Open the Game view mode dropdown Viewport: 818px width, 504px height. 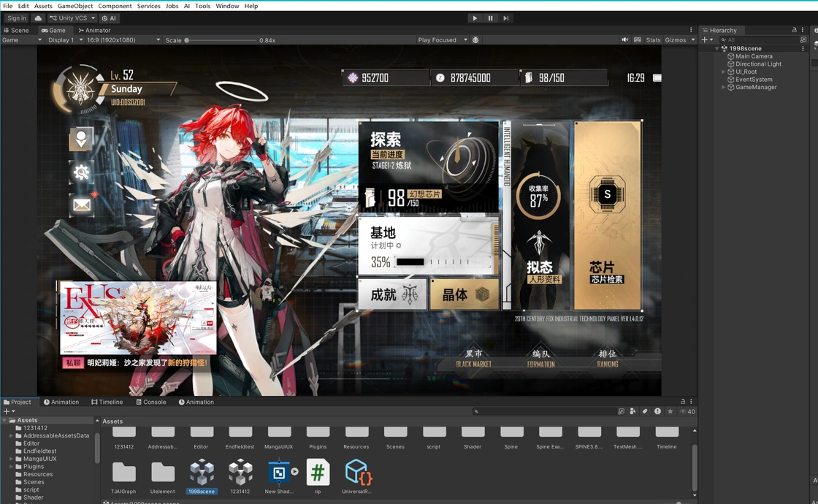pos(22,39)
